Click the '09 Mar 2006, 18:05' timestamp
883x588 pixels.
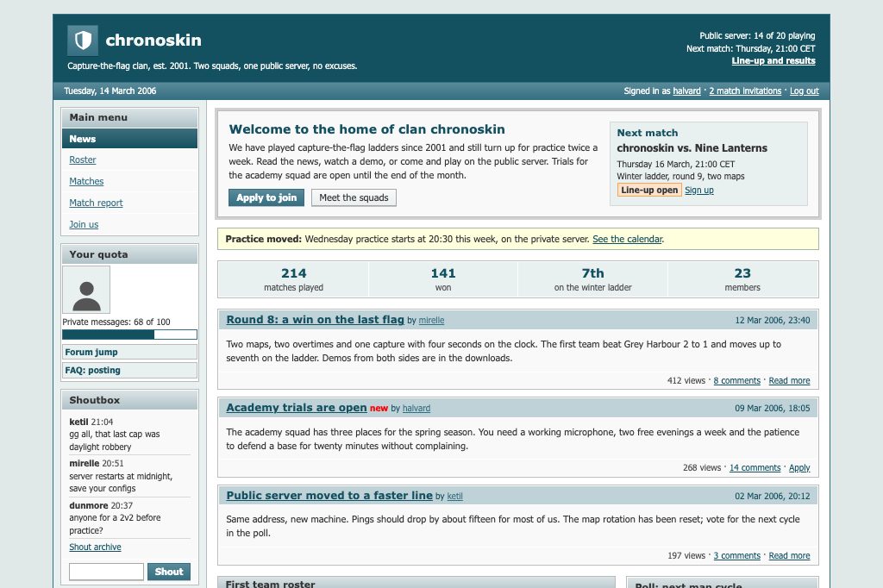(772, 408)
